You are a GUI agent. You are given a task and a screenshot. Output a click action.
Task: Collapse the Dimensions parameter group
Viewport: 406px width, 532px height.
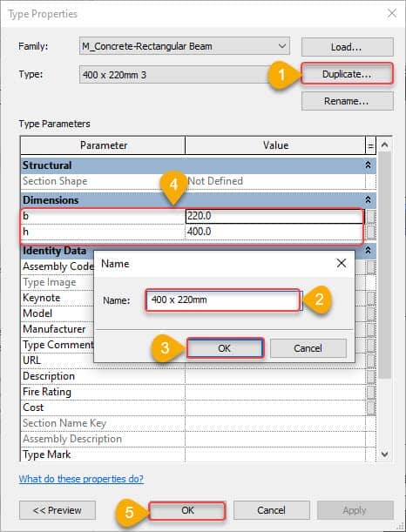pos(368,200)
